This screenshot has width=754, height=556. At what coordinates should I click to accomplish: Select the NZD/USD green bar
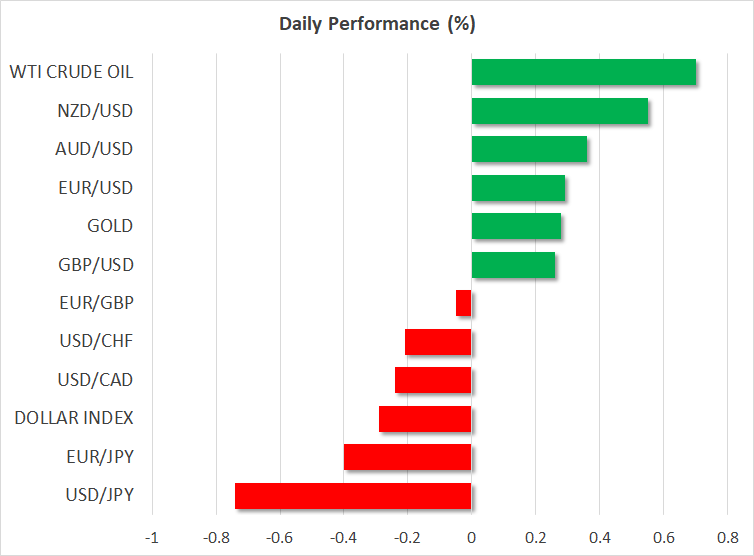point(559,111)
